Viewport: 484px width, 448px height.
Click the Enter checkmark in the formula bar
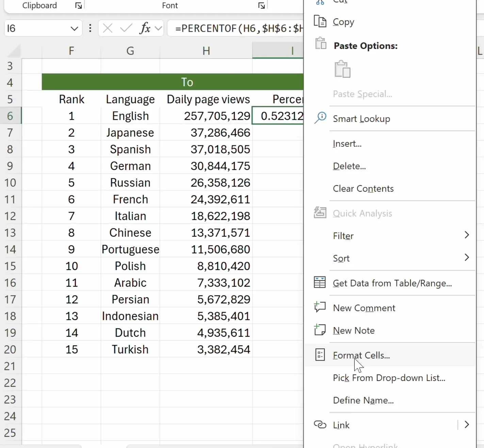pyautogui.click(x=126, y=28)
